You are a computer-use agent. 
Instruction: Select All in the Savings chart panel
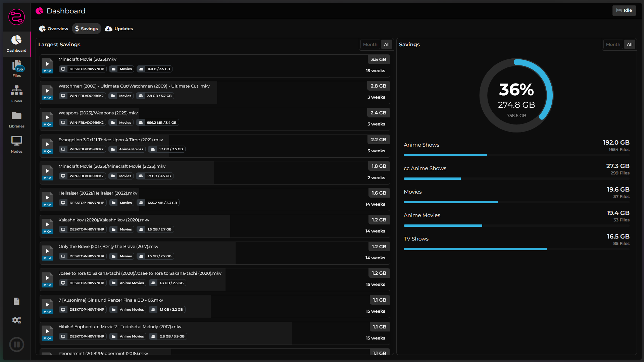point(630,44)
